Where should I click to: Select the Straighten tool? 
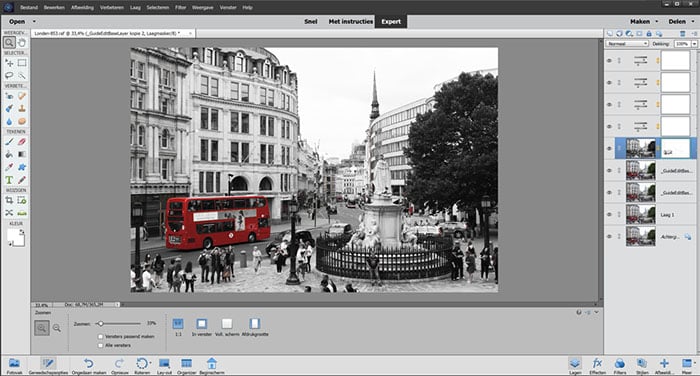click(22, 213)
